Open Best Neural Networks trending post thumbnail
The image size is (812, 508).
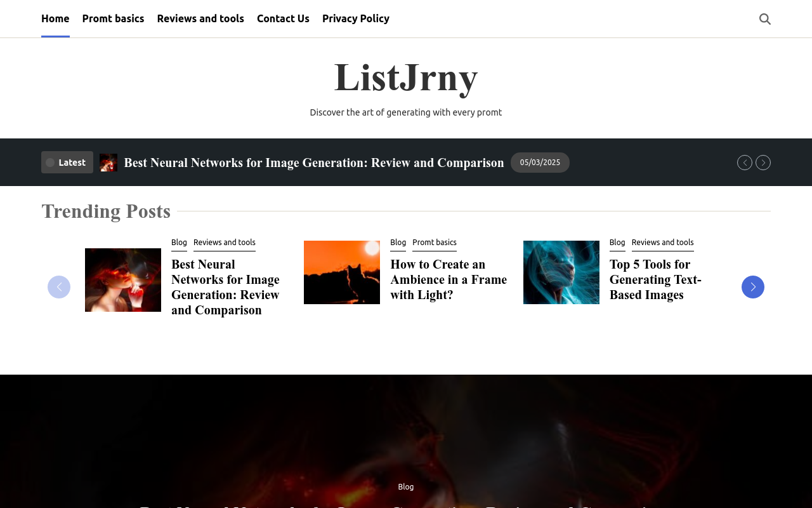123,280
